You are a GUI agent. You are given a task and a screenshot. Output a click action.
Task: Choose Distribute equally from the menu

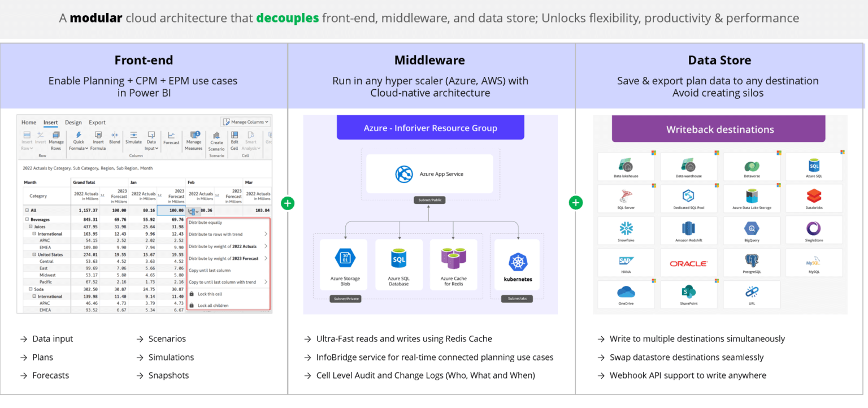click(x=206, y=223)
